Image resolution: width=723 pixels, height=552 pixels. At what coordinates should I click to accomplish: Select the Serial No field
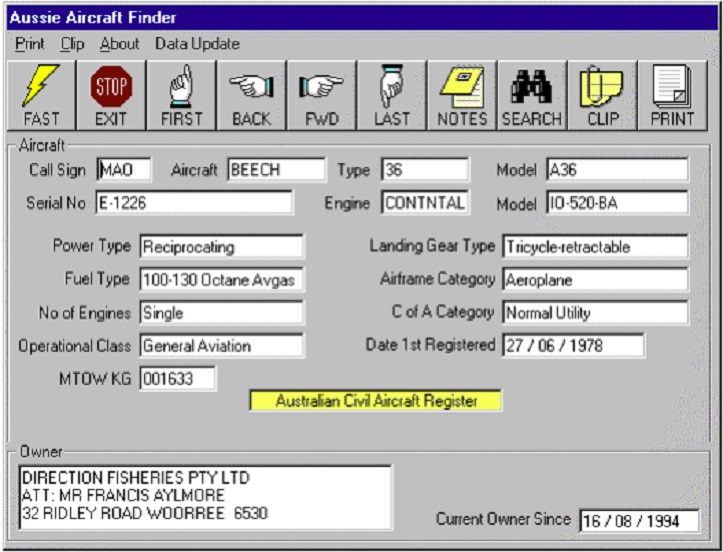[x=193, y=203]
